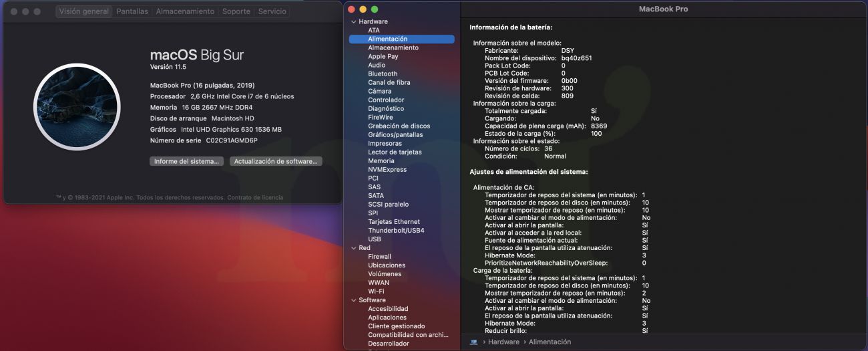The width and height of the screenshot is (868, 351).
Task: Collapse the Hardware section in sidebar
Action: pos(354,22)
